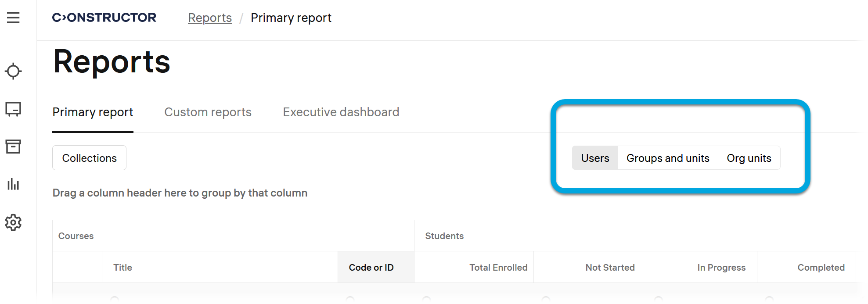Click the Constructor logo
The height and width of the screenshot is (304, 868).
pyautogui.click(x=104, y=18)
